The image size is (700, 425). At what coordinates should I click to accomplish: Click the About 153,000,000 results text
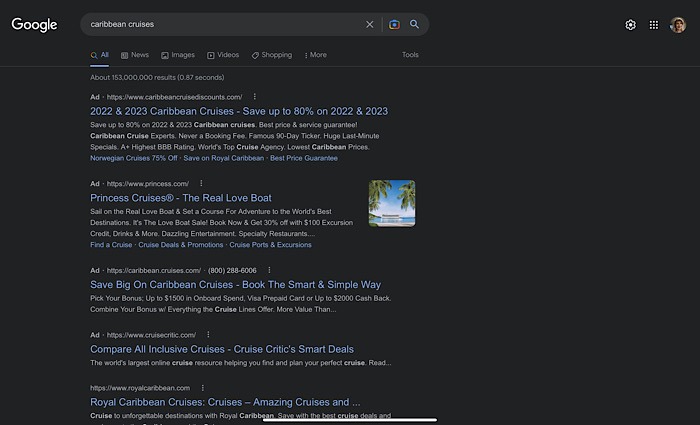pos(157,77)
